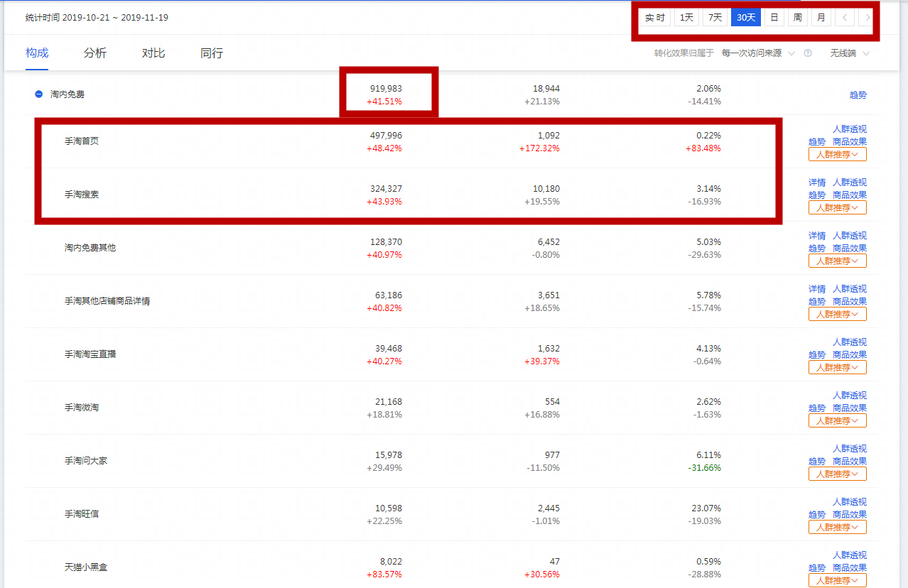
Task: Switch to the 分析 tab
Action: [94, 53]
